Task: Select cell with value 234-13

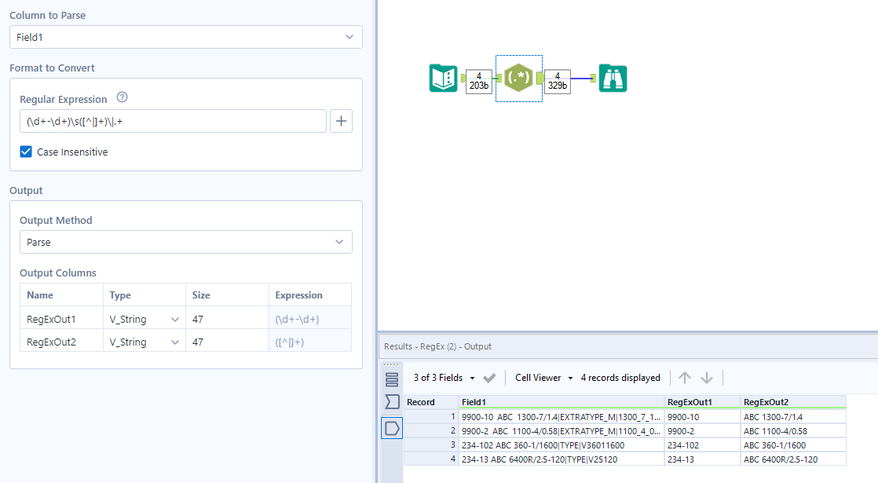Action: click(x=703, y=459)
